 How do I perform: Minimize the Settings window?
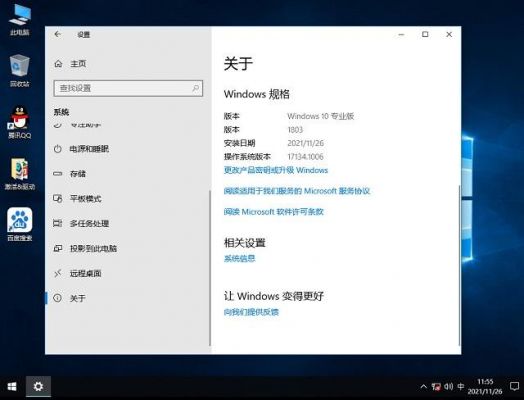click(401, 34)
